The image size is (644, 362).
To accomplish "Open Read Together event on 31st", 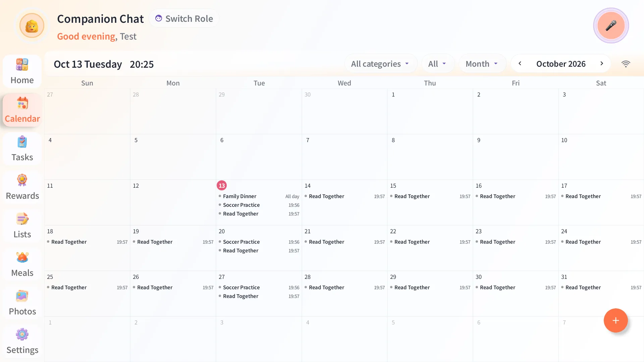I will point(601,288).
